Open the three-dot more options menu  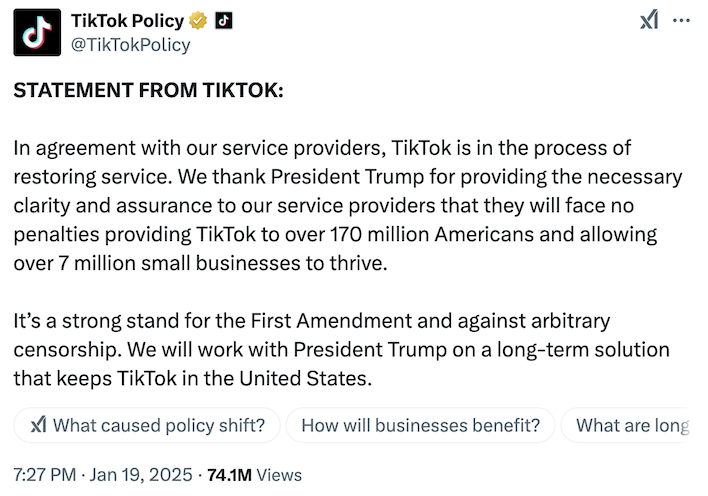tap(681, 21)
